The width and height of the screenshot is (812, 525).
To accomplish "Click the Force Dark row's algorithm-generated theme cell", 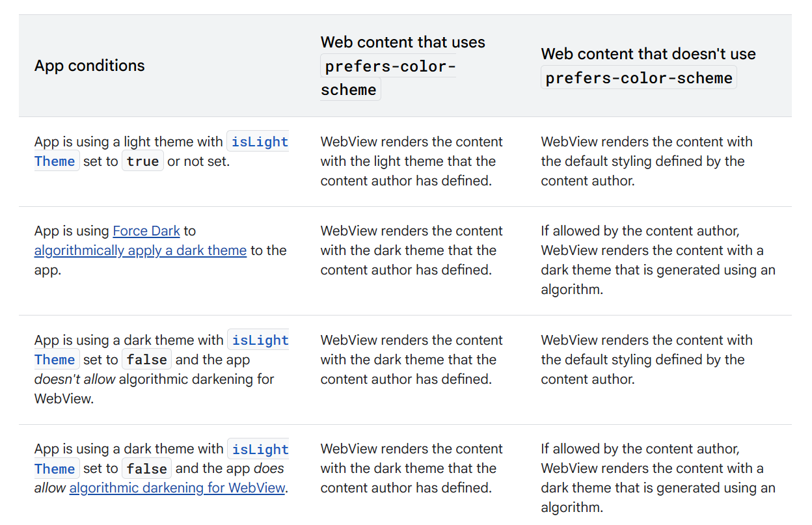I will coord(658,260).
